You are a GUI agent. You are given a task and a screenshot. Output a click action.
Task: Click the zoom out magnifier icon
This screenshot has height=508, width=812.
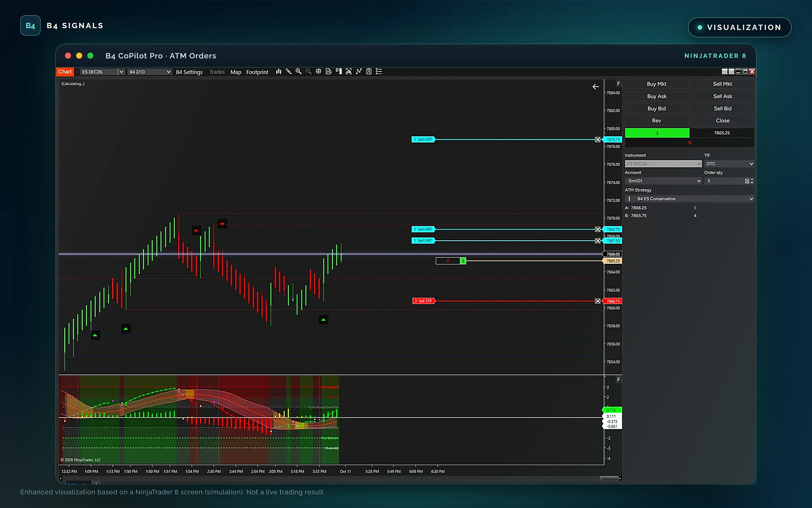(x=309, y=71)
